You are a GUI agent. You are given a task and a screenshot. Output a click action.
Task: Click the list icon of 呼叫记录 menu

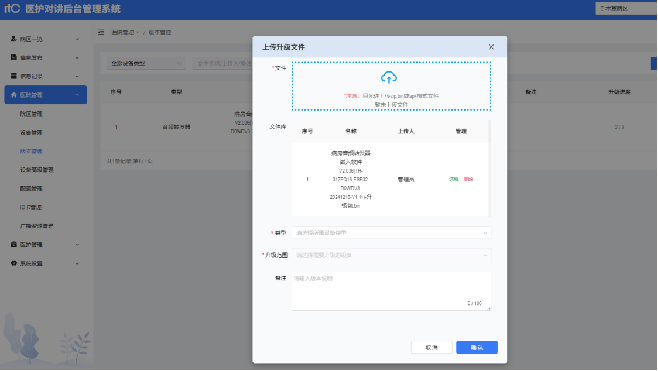13,76
